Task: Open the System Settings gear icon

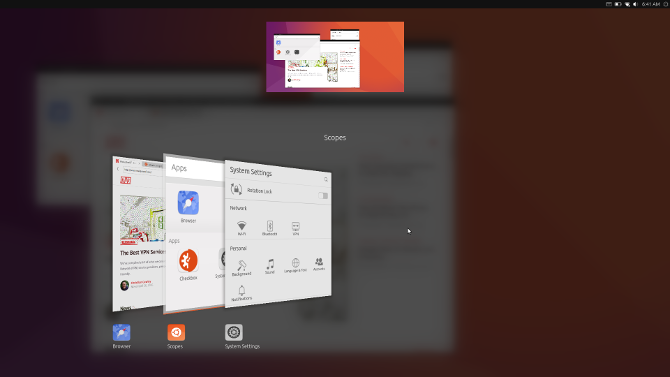Action: coord(234,333)
